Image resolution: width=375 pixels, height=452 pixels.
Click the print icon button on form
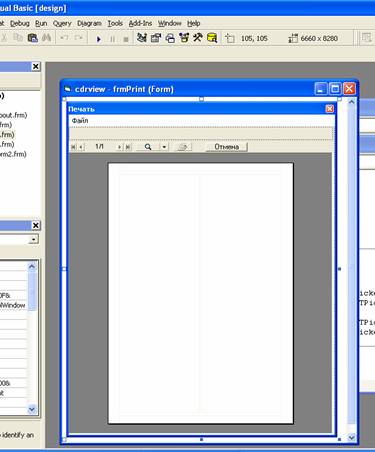(x=183, y=147)
